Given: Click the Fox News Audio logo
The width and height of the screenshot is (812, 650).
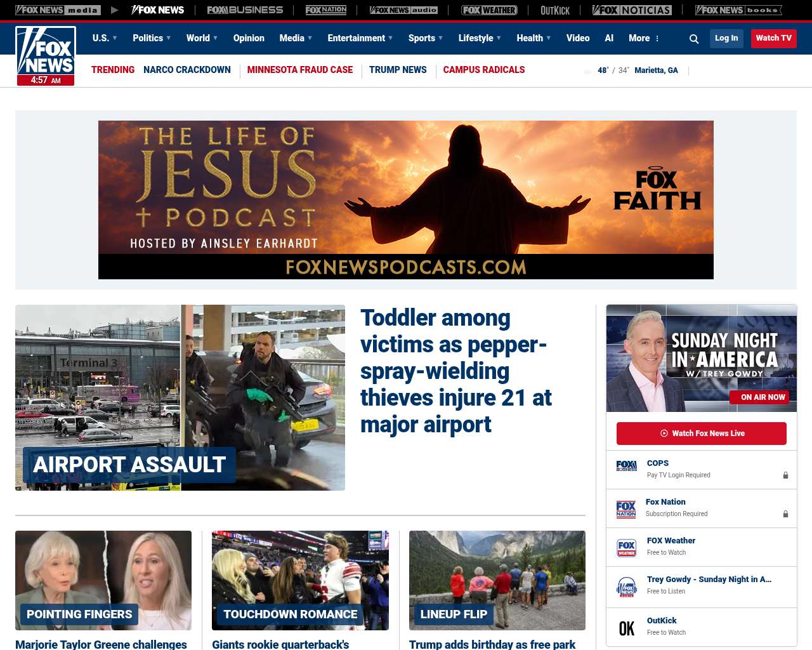Looking at the screenshot, I should 403,10.
